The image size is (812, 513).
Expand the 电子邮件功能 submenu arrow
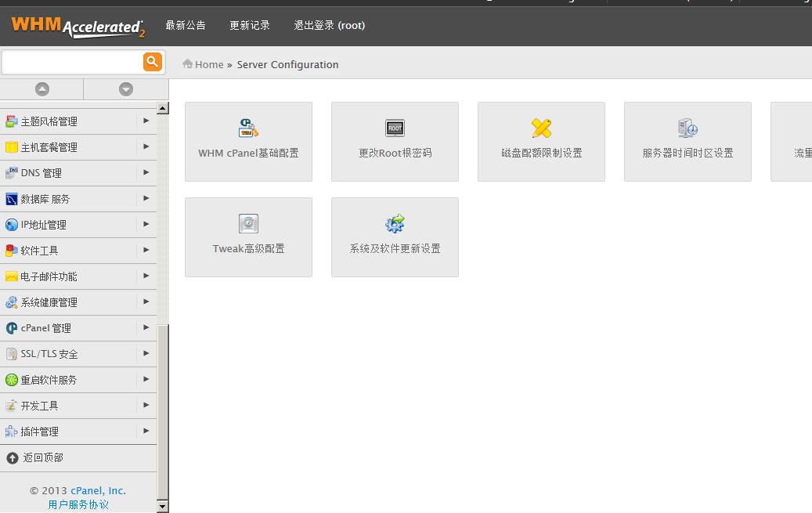pyautogui.click(x=146, y=276)
